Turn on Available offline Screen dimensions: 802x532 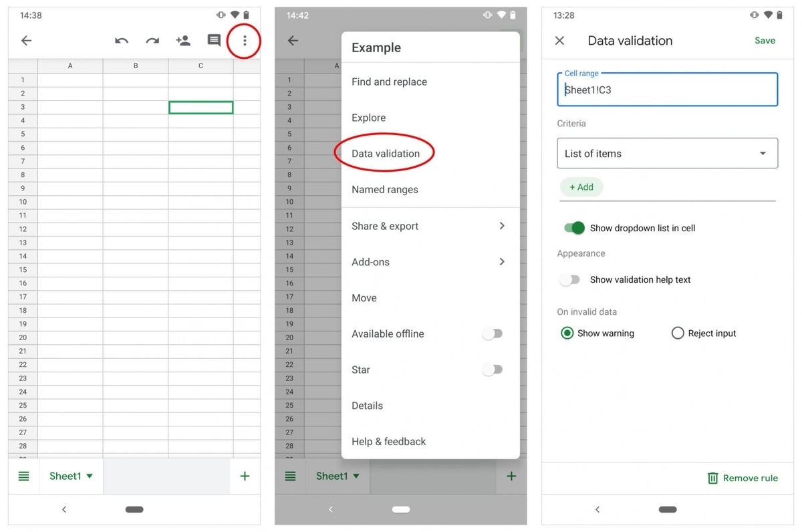(493, 334)
